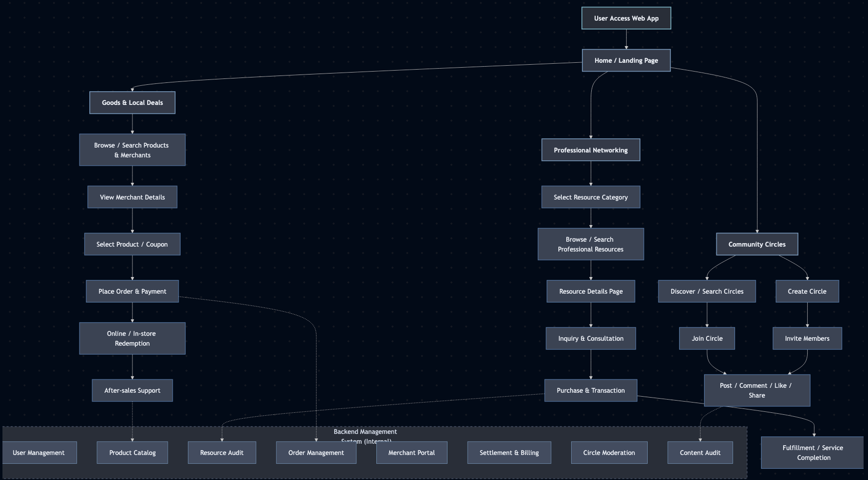Select Online / In-store Redemption node

pyautogui.click(x=132, y=338)
